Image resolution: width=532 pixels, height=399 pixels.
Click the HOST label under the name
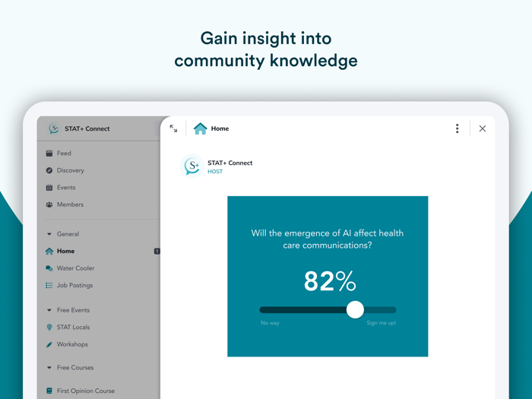[x=215, y=172]
